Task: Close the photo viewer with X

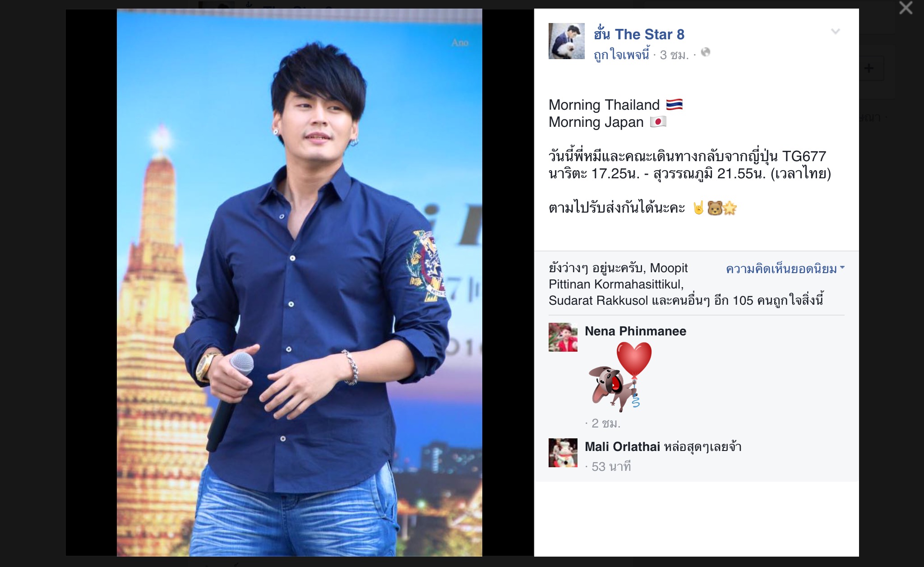Action: [x=906, y=8]
